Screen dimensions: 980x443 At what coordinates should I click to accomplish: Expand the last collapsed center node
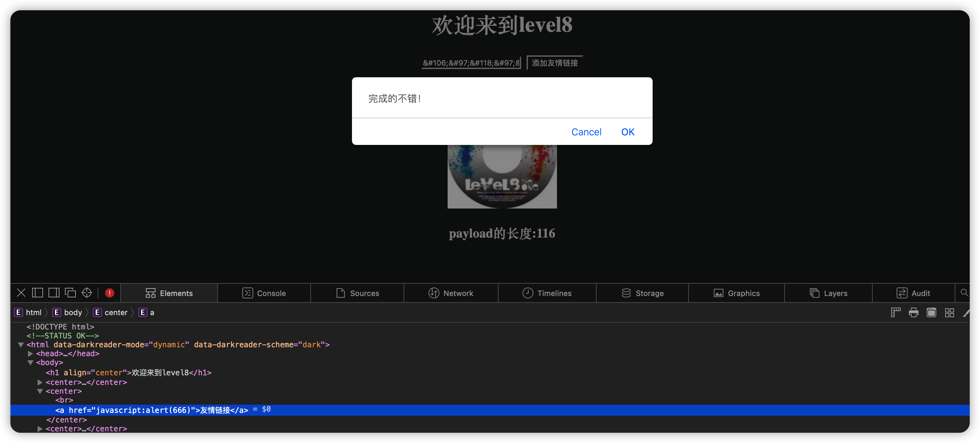40,429
